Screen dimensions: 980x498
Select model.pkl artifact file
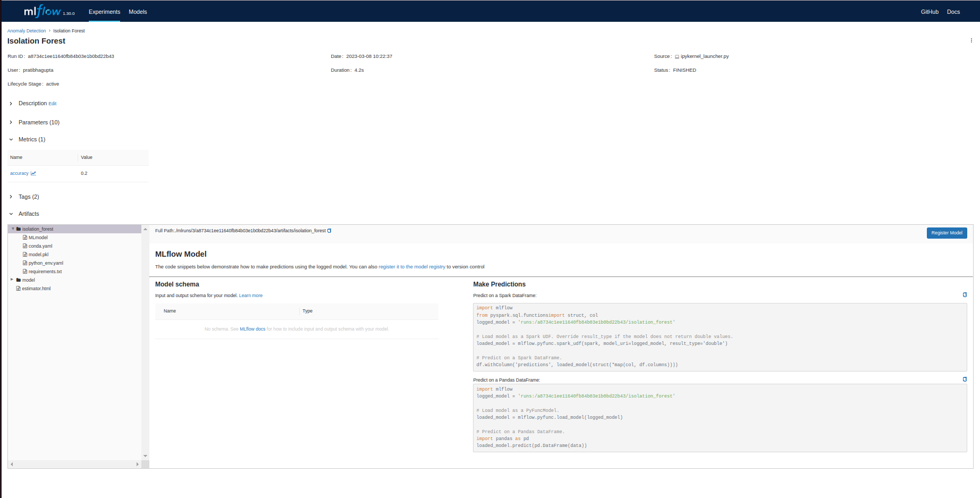point(38,255)
